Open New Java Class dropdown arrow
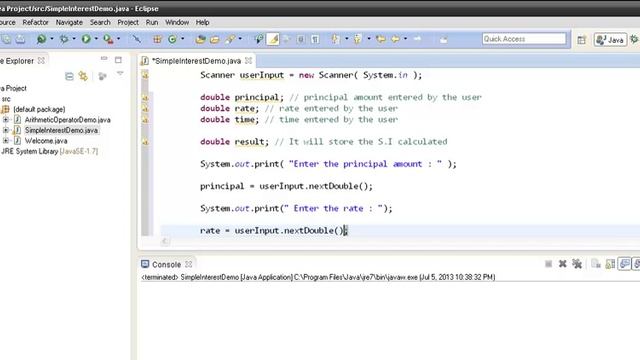The height and width of the screenshot is (360, 640). [182, 39]
